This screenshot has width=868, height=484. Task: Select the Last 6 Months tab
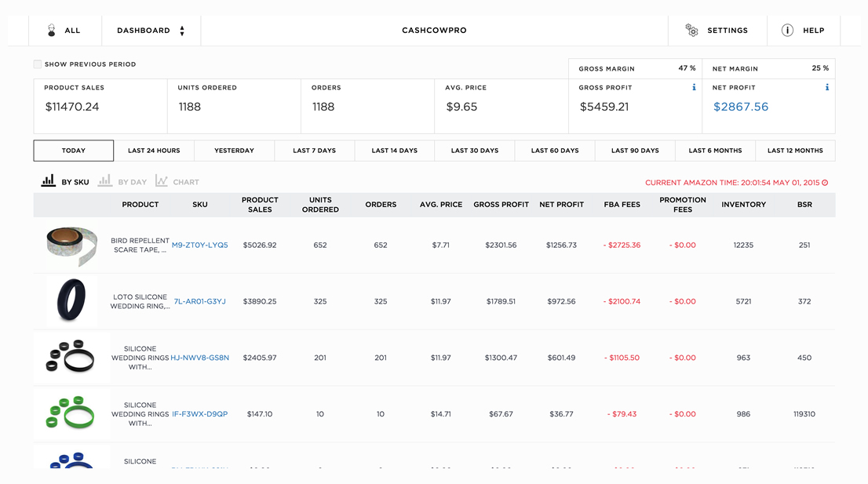click(x=715, y=151)
